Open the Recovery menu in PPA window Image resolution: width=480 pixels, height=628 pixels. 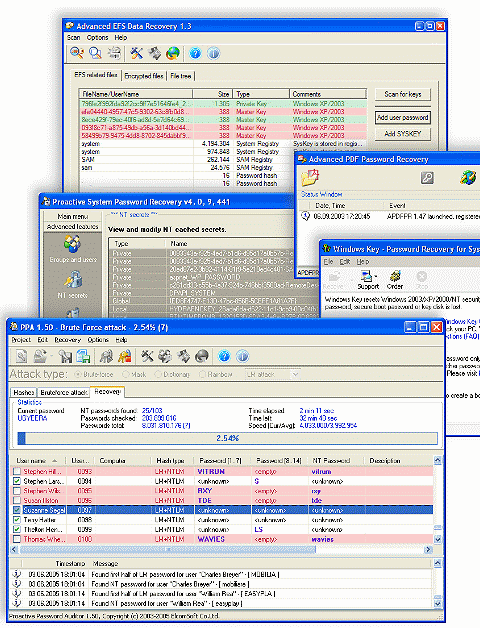tap(68, 340)
